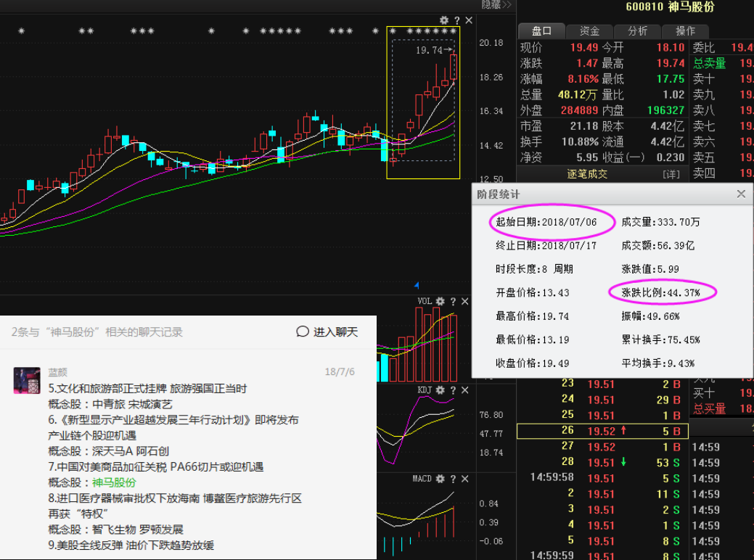
Task: Click 成交量:333.70万 in the statistics dialog
Action: 660,222
